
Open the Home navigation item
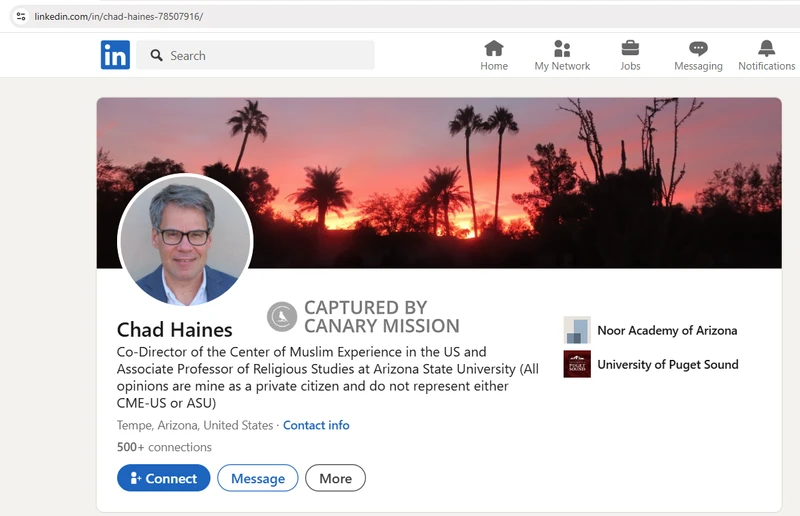494,56
